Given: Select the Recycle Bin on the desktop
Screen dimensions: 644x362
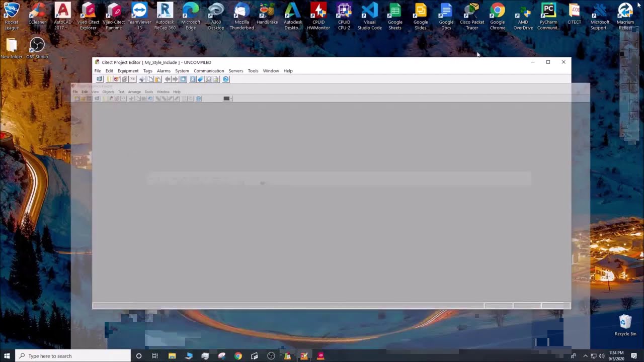Looking at the screenshot, I should pos(625,325).
